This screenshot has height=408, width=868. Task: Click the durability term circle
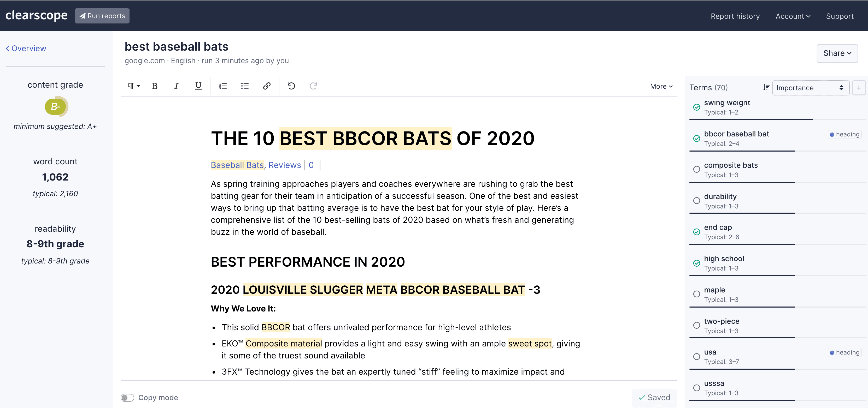click(696, 201)
